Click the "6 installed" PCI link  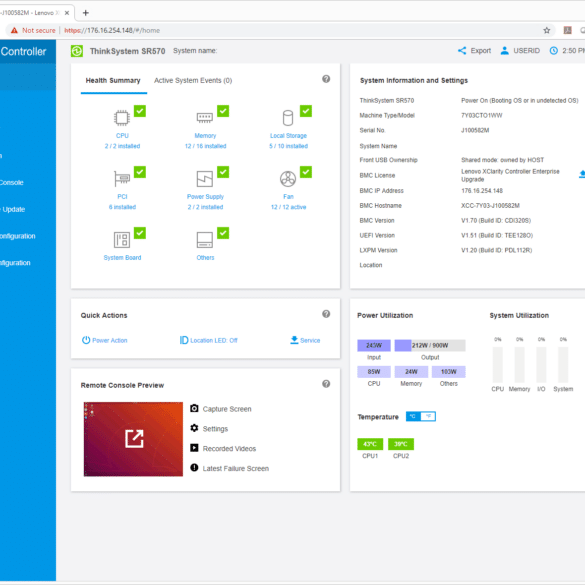122,207
